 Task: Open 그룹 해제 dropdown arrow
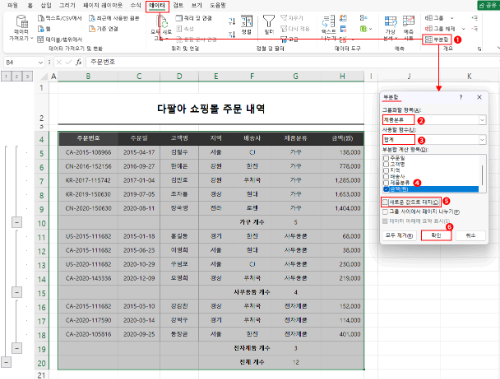click(463, 29)
